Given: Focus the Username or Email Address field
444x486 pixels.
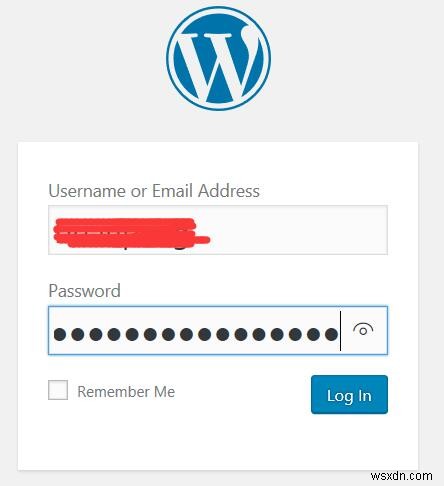Looking at the screenshot, I should [218, 230].
